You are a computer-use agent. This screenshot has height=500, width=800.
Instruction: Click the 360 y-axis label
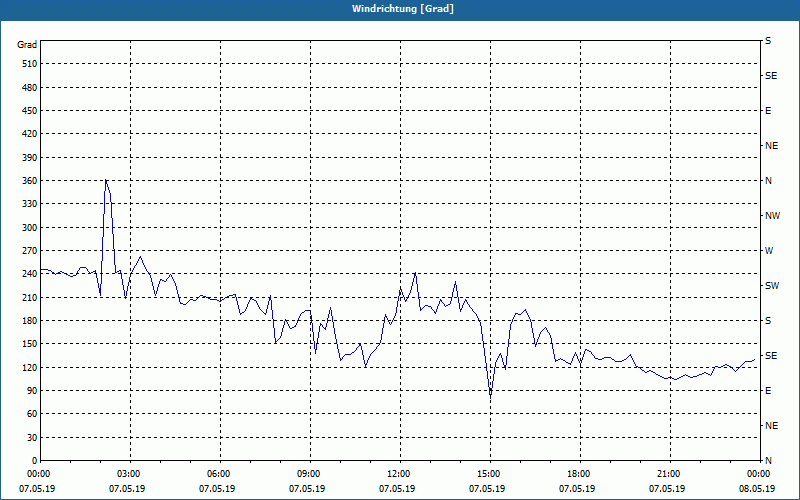pos(30,181)
